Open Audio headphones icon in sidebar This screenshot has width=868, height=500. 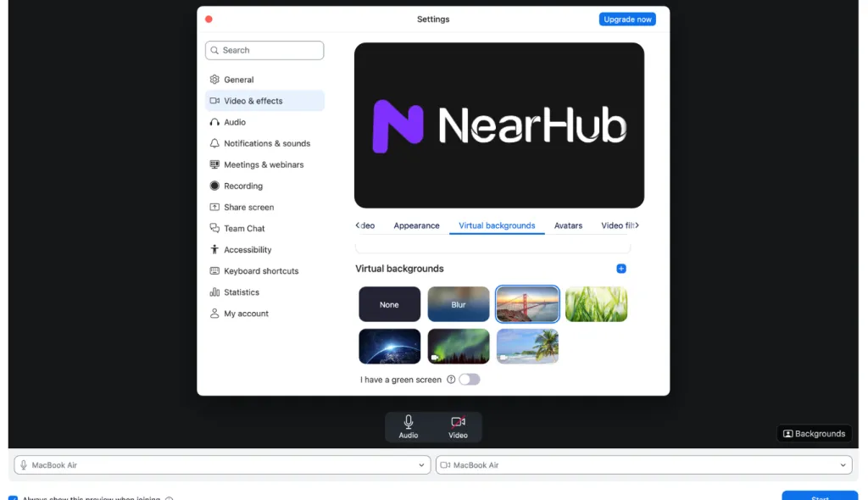pos(214,122)
